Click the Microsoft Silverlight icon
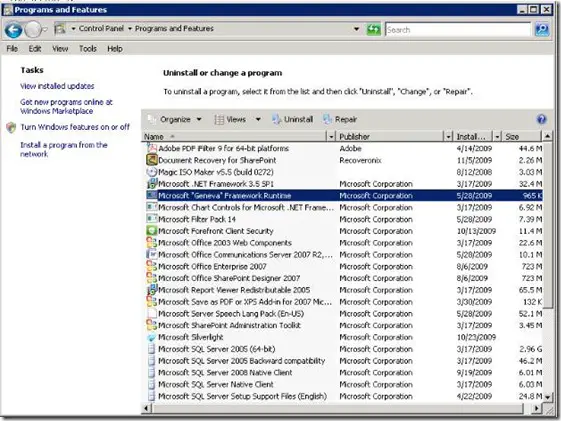The image size is (561, 421). 152,337
